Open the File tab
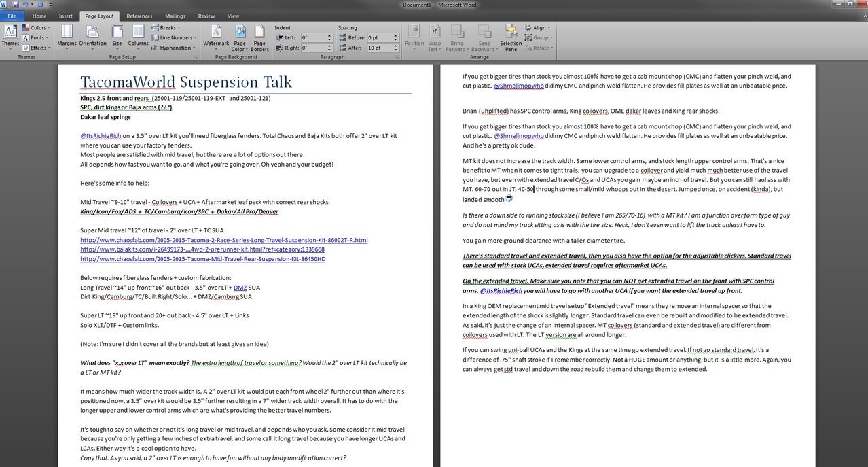 [12, 16]
